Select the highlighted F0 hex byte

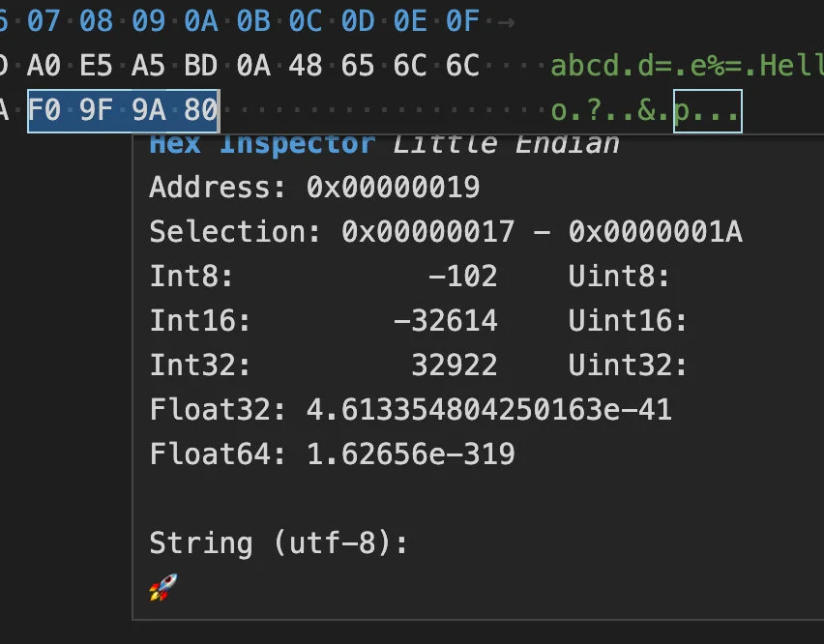pos(45,111)
